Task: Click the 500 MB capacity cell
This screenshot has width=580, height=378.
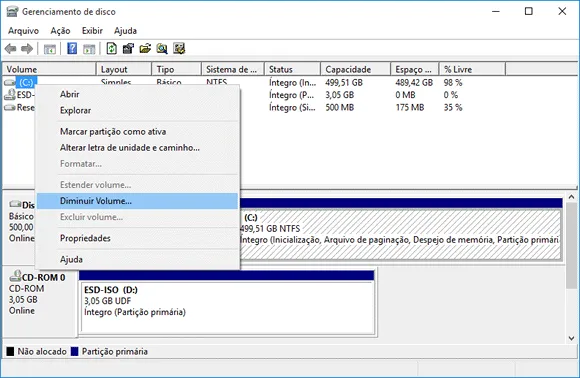Action: click(x=340, y=108)
